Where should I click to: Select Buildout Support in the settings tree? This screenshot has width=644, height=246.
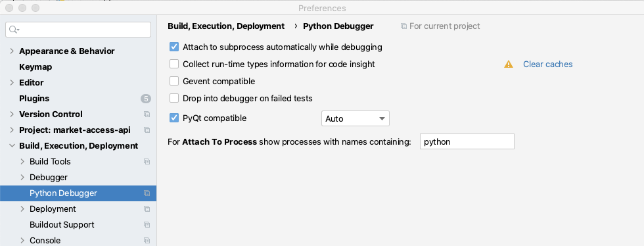[x=62, y=224]
